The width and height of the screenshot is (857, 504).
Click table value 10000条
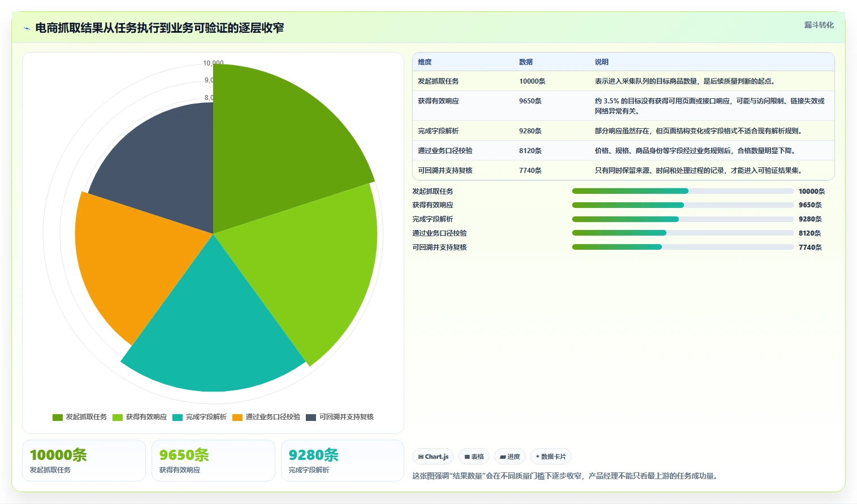533,81
